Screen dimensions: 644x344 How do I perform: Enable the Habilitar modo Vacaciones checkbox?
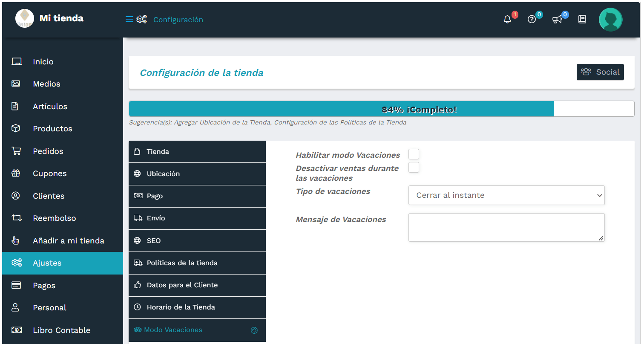point(414,154)
